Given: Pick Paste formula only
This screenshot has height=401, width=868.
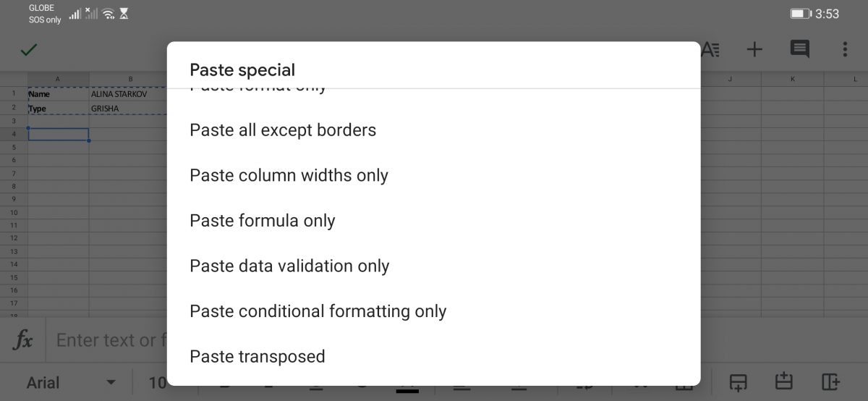Looking at the screenshot, I should (262, 221).
